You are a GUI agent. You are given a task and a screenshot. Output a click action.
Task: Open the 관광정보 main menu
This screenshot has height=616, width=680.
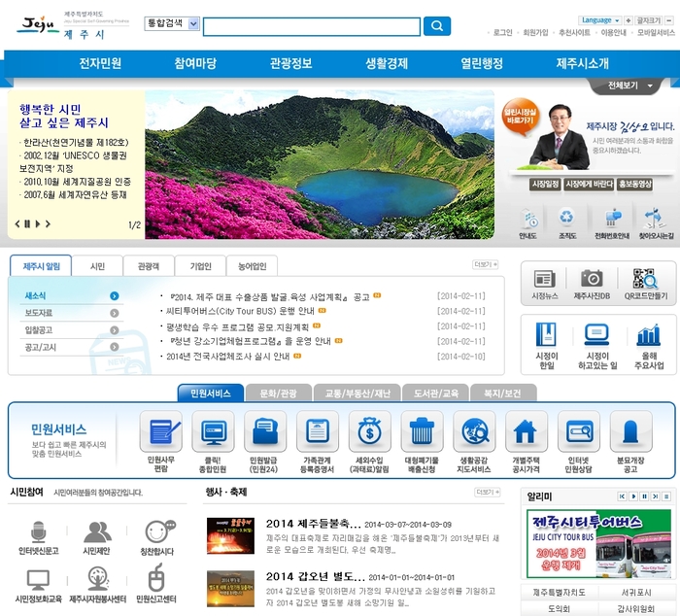[290, 64]
